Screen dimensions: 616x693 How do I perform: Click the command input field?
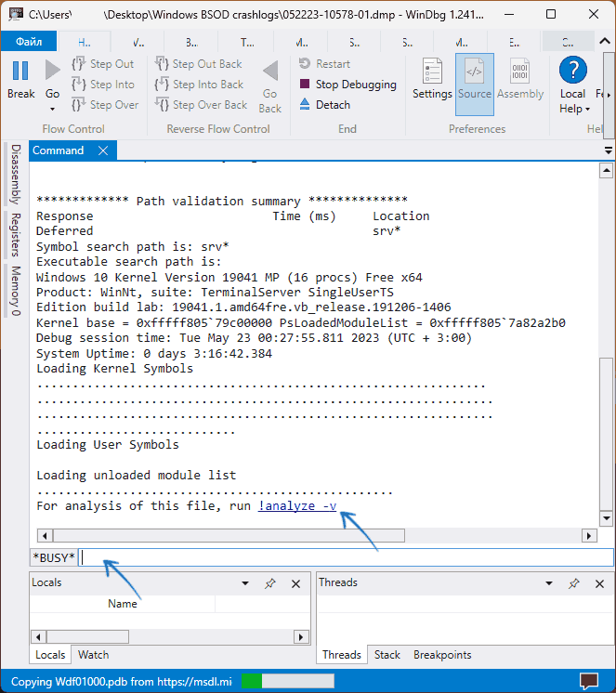coord(346,557)
